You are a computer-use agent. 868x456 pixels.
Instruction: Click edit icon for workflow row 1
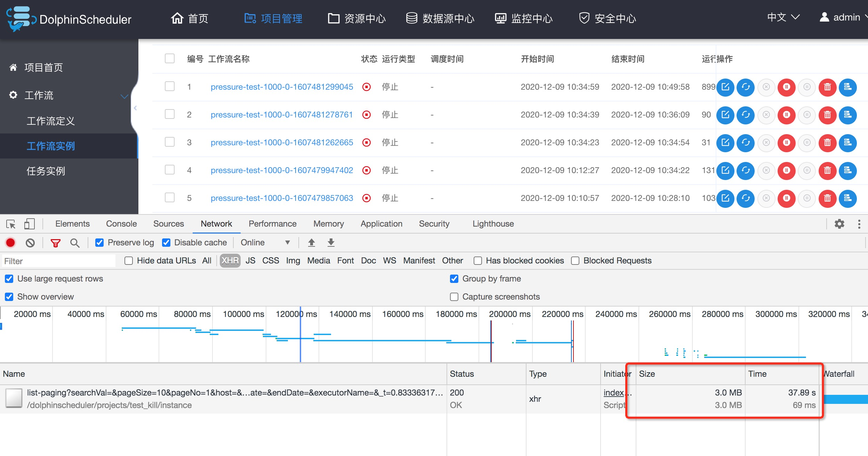tap(725, 87)
